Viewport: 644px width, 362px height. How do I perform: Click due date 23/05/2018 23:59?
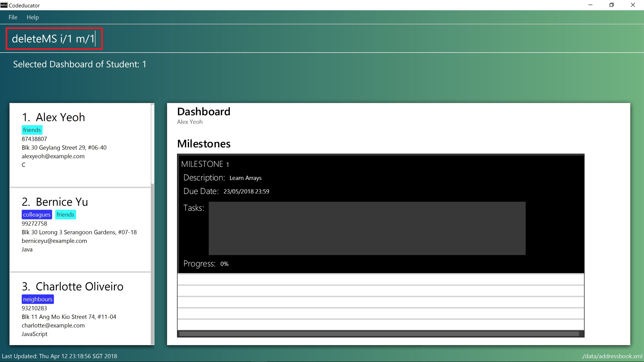pos(246,191)
